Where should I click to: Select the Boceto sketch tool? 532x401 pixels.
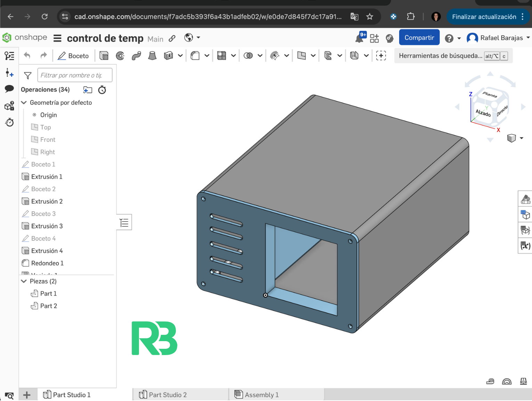coord(73,56)
